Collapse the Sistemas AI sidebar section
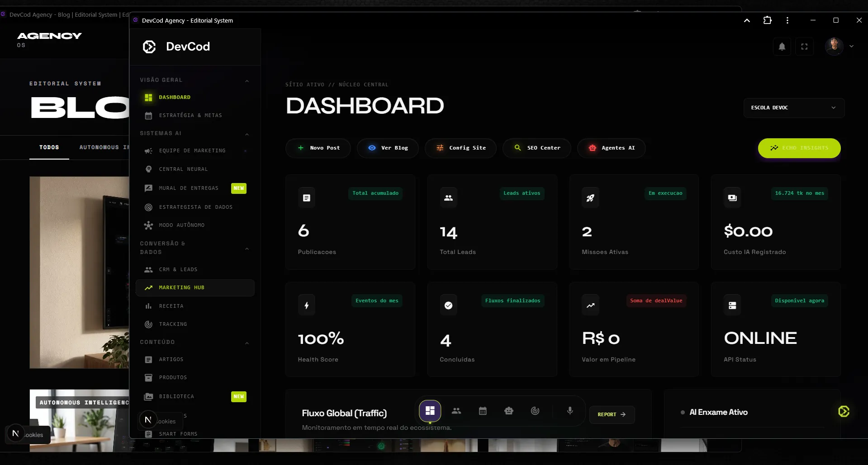This screenshot has width=868, height=465. [x=247, y=134]
